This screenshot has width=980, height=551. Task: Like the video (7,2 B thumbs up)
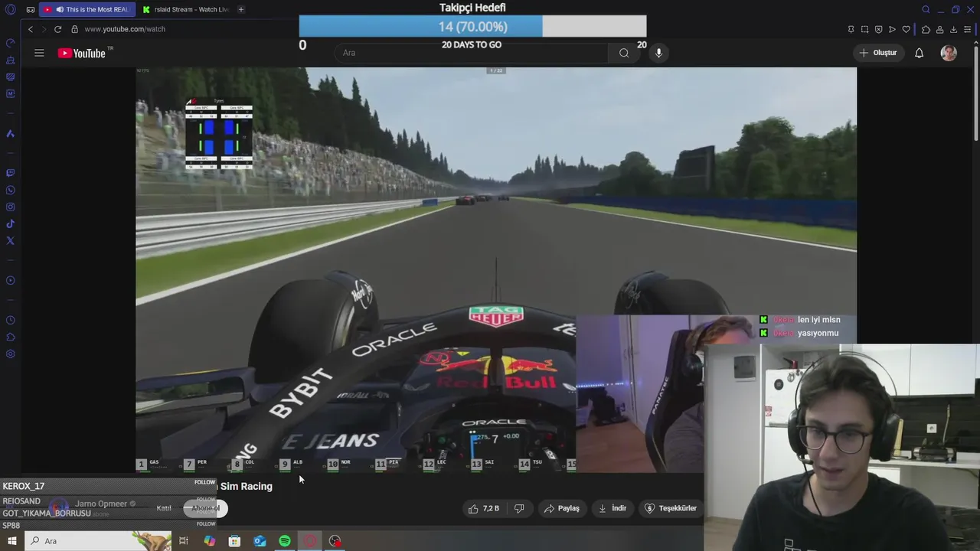[x=483, y=508]
